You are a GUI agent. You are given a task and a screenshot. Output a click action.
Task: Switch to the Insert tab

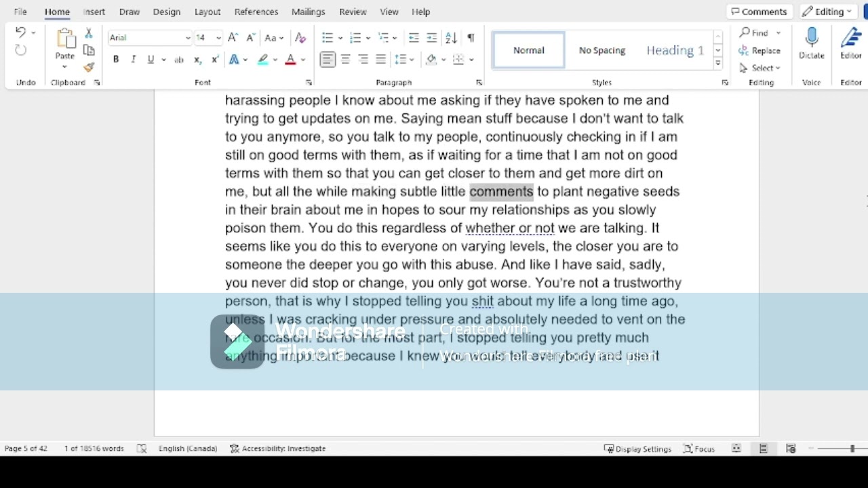pyautogui.click(x=94, y=12)
